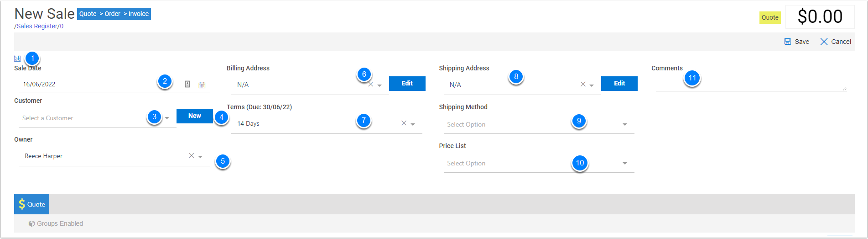The image size is (868, 239).
Task: Open the Sales Register breadcrumb link
Action: click(x=37, y=27)
